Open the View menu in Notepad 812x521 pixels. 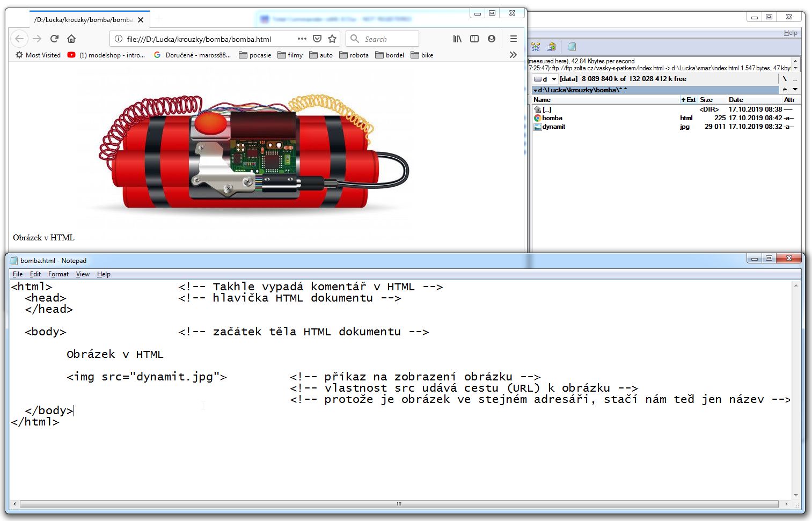(83, 274)
